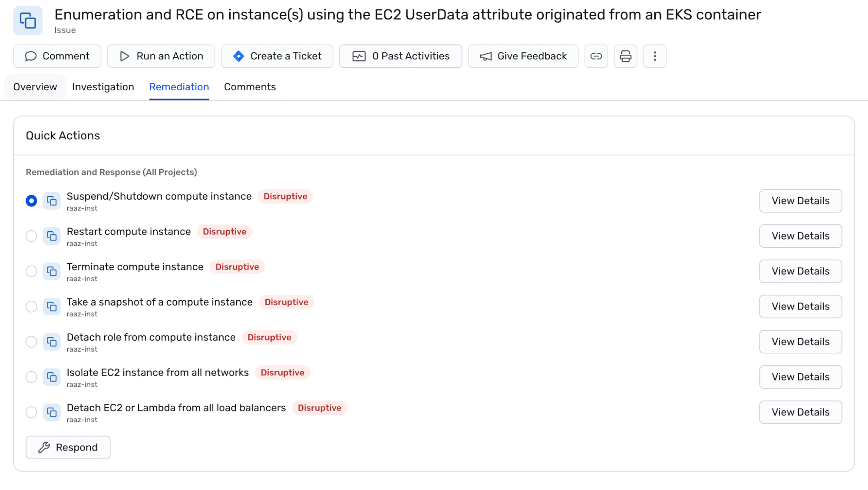Click the Give Feedback button

[523, 56]
